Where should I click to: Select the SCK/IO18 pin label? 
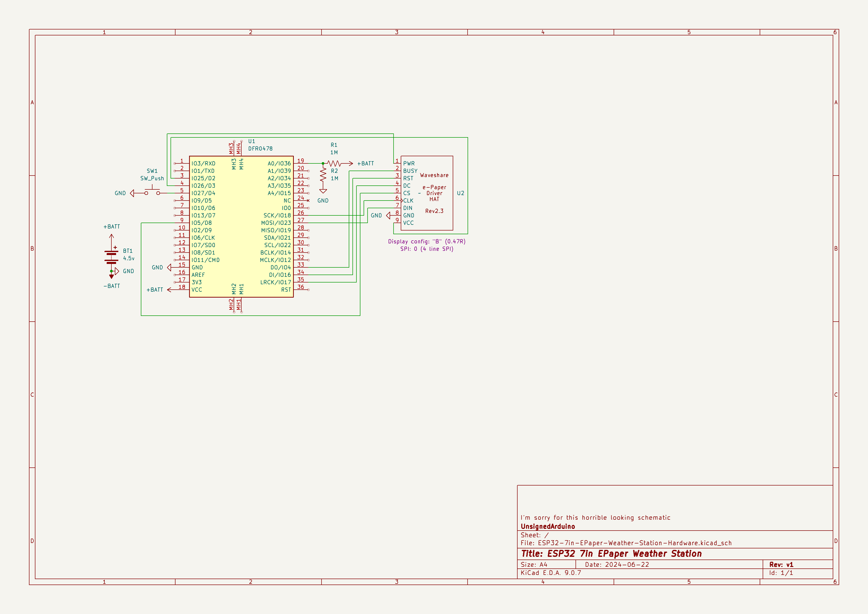[277, 215]
